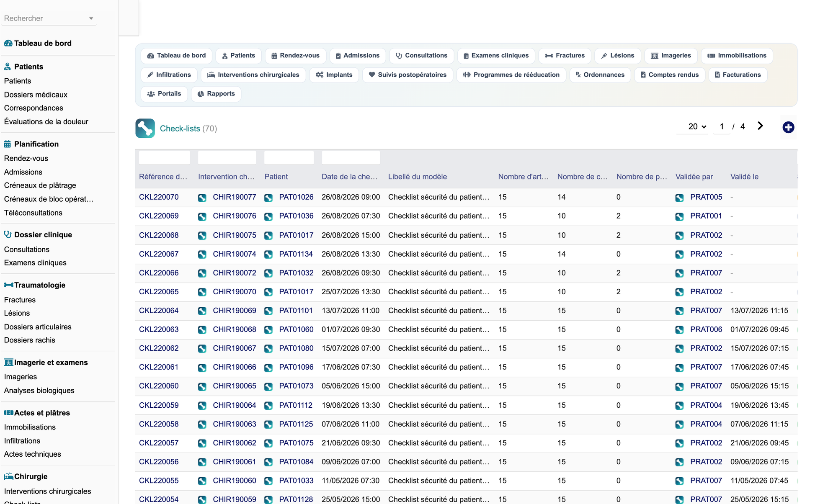815x504 pixels.
Task: Open Téléconsultations in sidebar
Action: point(33,213)
